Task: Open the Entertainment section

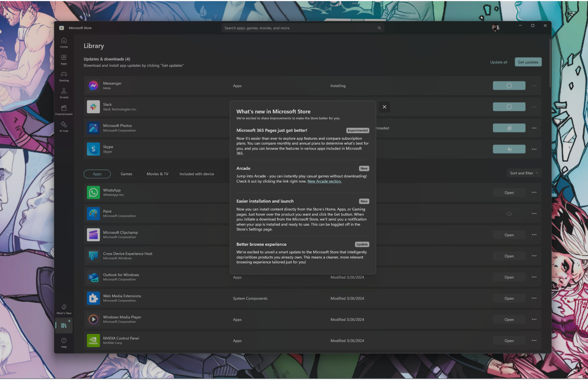Action: coord(64,110)
